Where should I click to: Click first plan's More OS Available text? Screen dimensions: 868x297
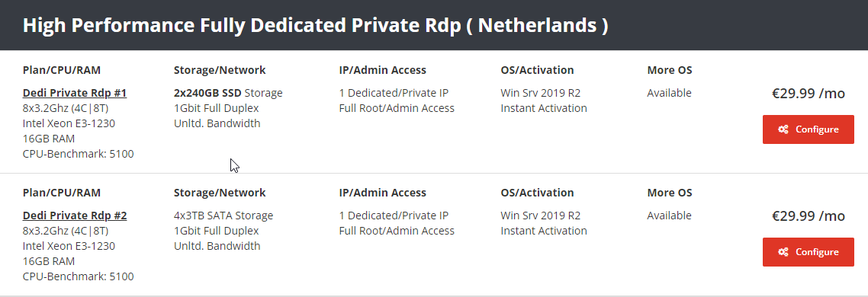coord(669,93)
